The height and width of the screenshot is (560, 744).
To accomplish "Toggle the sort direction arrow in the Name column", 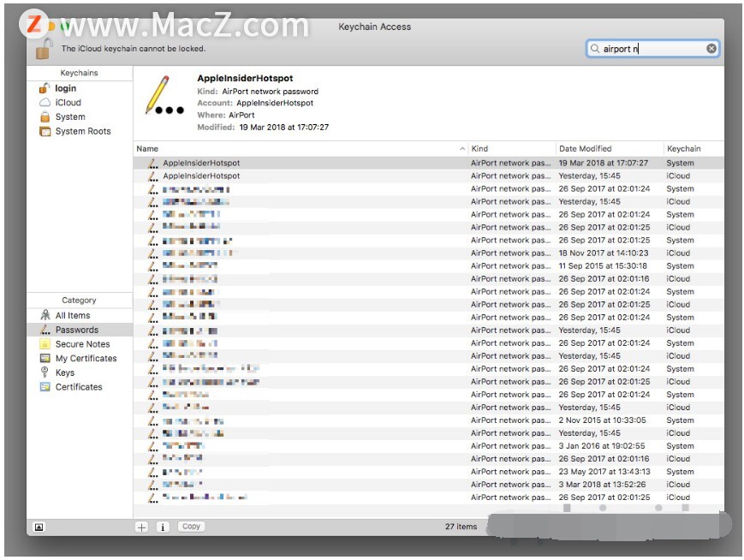I will tap(462, 148).
